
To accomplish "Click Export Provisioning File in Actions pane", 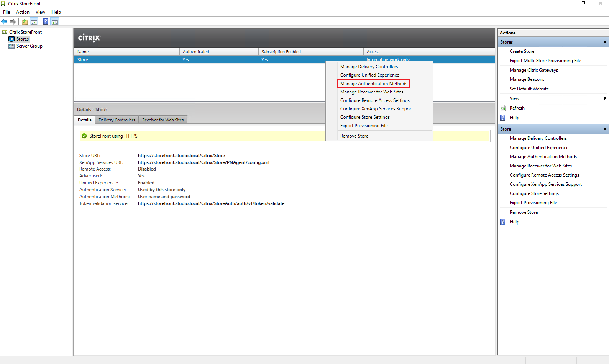I will coord(533,203).
